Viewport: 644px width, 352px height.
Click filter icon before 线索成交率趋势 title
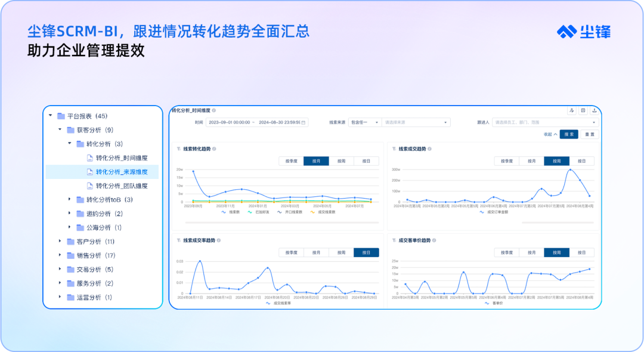click(x=179, y=240)
